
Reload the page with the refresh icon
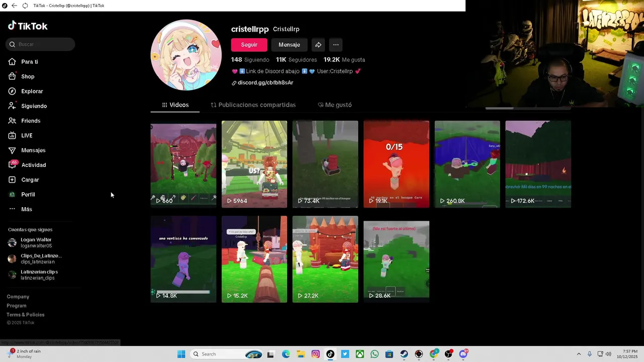pyautogui.click(x=25, y=6)
